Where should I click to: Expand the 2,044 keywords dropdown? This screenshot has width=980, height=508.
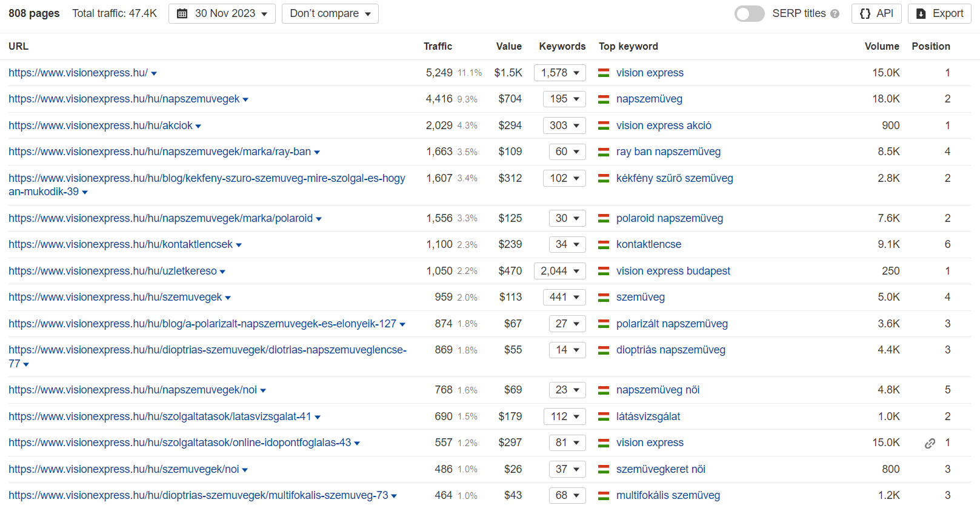click(560, 271)
